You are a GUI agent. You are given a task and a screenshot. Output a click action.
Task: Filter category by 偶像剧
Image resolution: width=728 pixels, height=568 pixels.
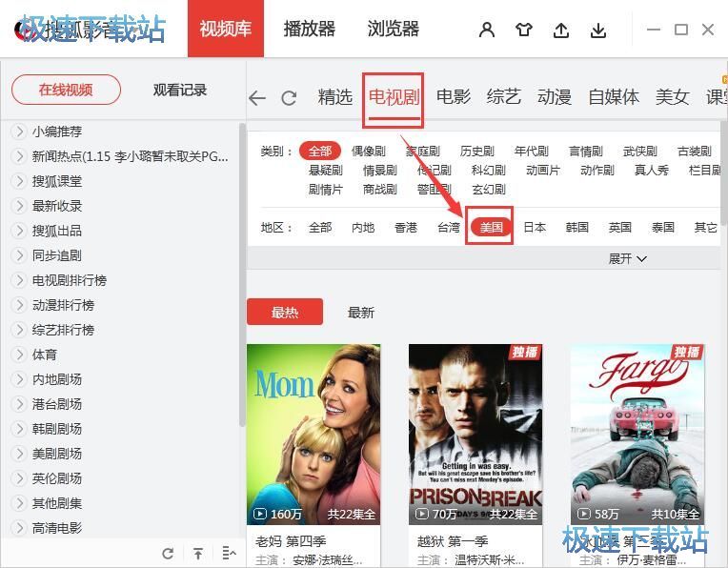pos(369,151)
